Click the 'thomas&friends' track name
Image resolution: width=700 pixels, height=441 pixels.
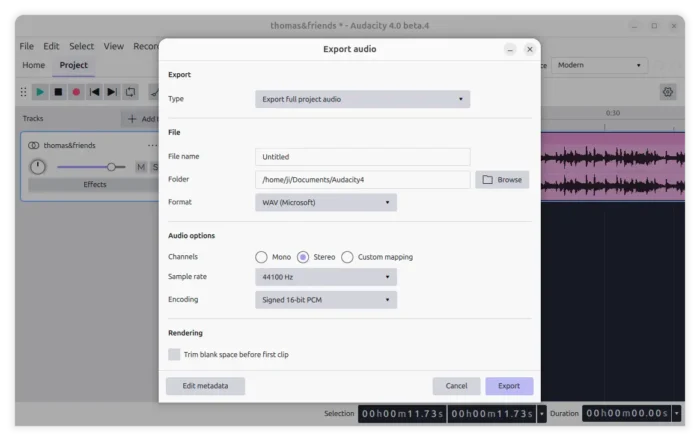point(70,146)
